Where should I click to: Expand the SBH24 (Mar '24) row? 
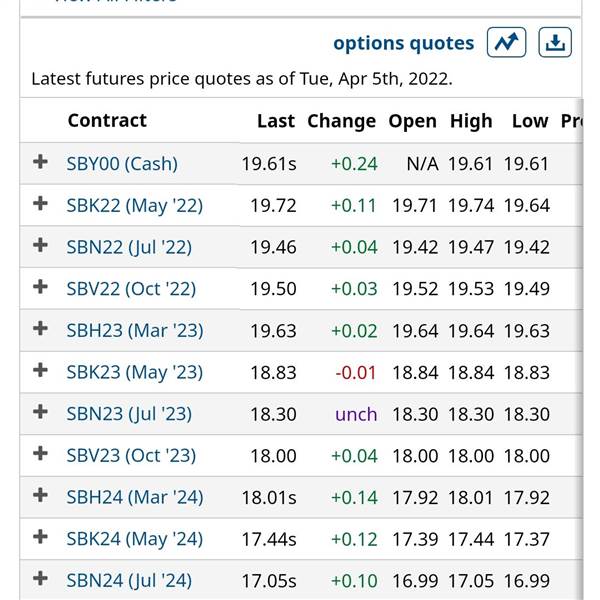[40, 496]
